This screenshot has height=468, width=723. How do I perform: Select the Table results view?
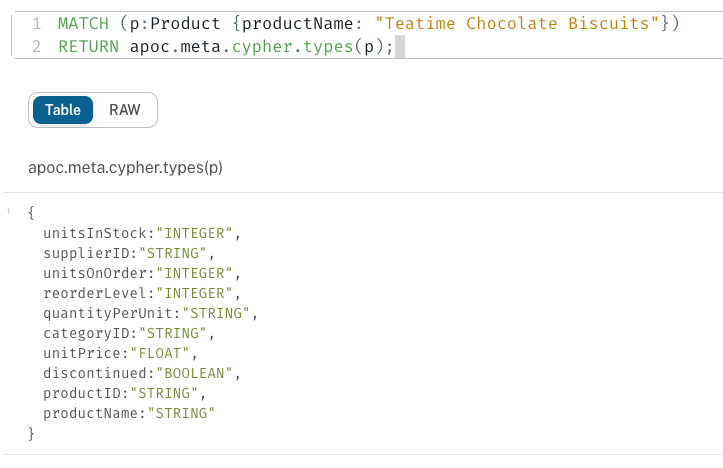[63, 110]
